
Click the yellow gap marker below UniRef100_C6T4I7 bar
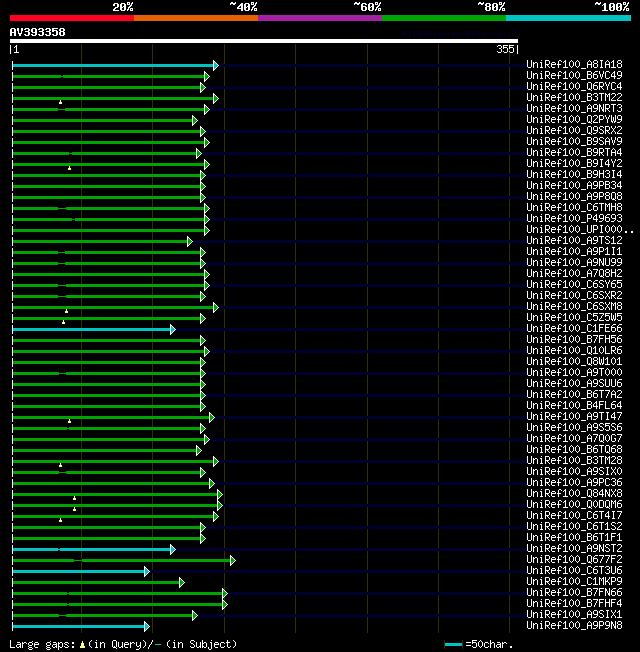(x=60, y=520)
